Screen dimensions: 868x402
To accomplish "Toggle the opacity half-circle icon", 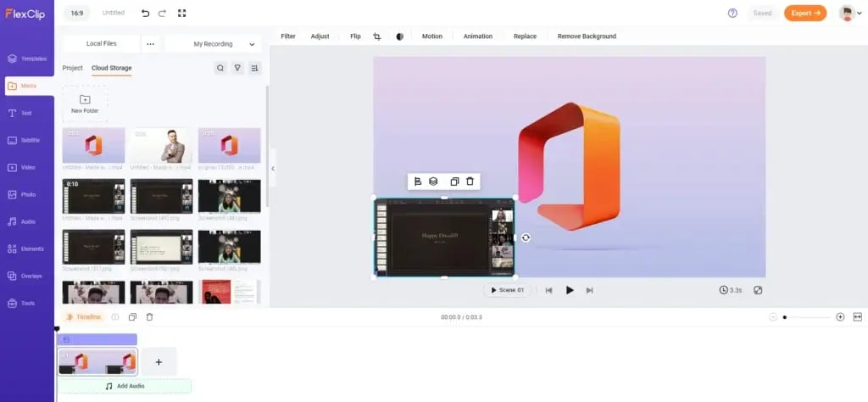I will click(399, 36).
